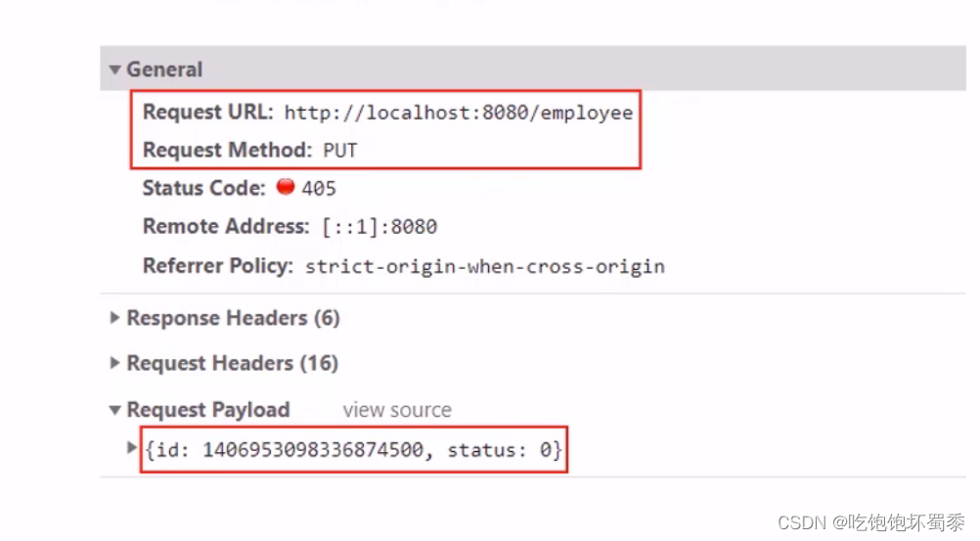Select the payload text id: 1406953098336874500
Screen dimensions: 980x541
tap(290, 450)
